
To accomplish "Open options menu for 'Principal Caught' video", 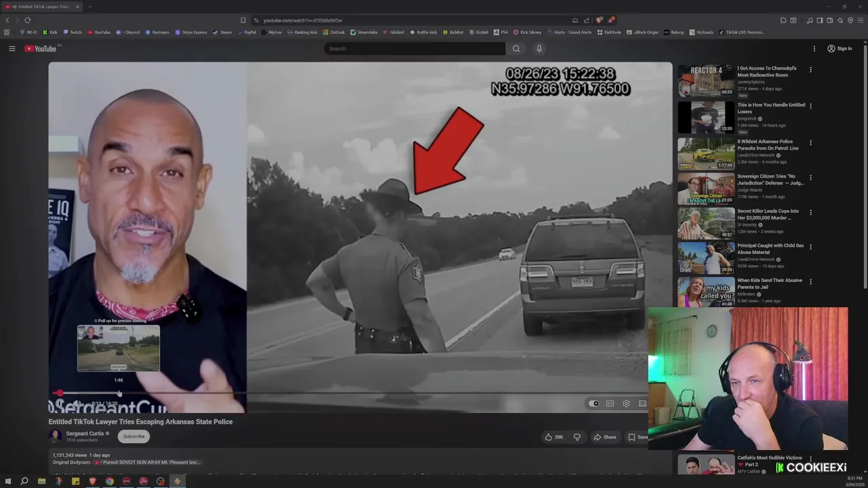I will pyautogui.click(x=810, y=247).
